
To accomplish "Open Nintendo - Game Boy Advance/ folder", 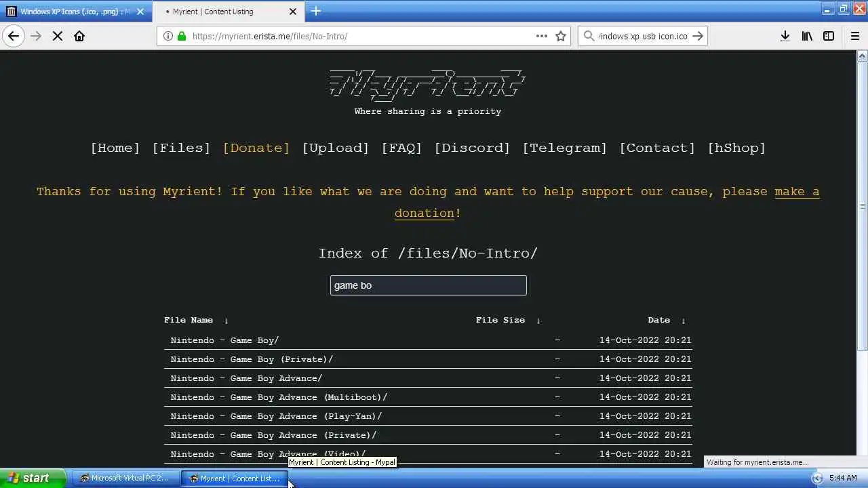I will [247, 378].
